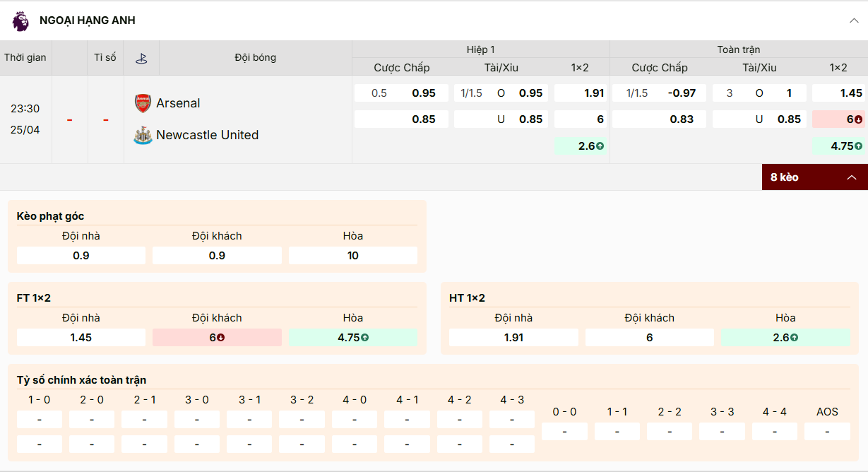
Task: Click green up arrow beside 4.75 odds
Action: click(x=859, y=146)
